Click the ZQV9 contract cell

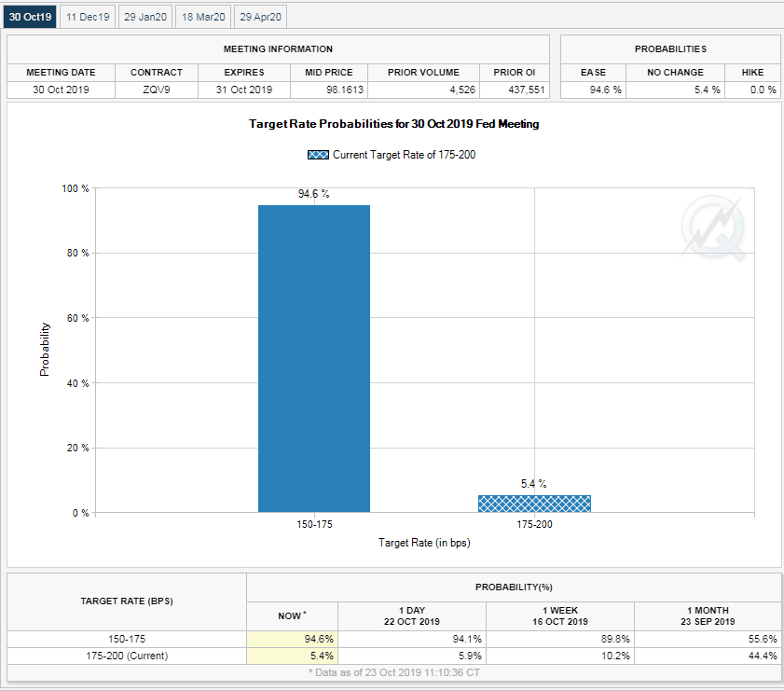[156, 90]
